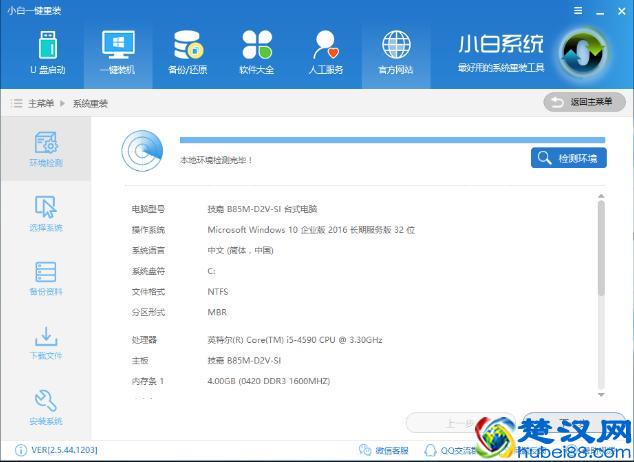Image resolution: width=634 pixels, height=462 pixels.
Task: Click 主板 value 技嘉 B85M-D2V-SI
Action: [244, 361]
